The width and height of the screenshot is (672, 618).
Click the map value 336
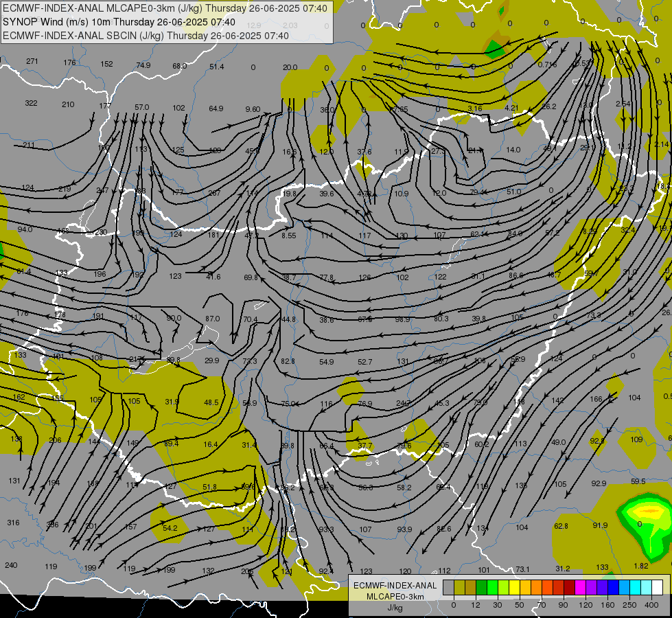(52, 525)
